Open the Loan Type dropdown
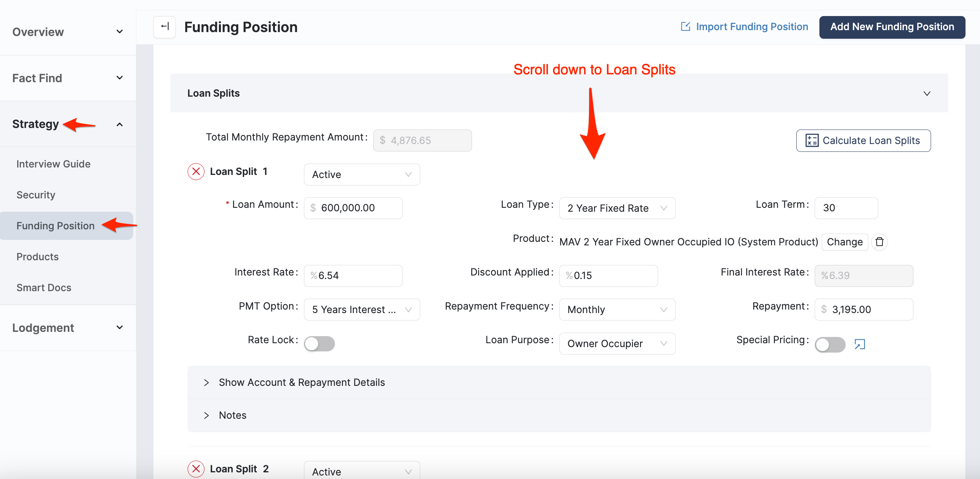 [617, 208]
